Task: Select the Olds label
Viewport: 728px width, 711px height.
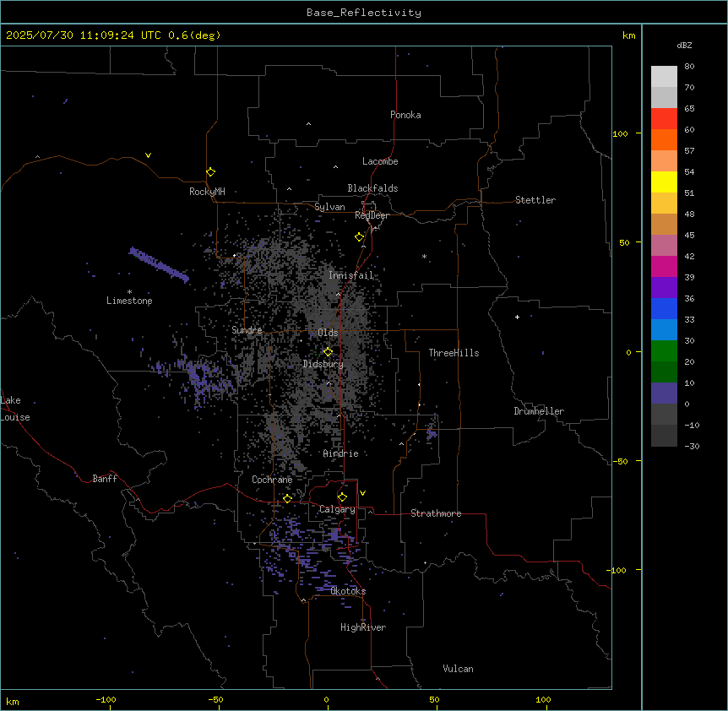Action: [x=328, y=333]
